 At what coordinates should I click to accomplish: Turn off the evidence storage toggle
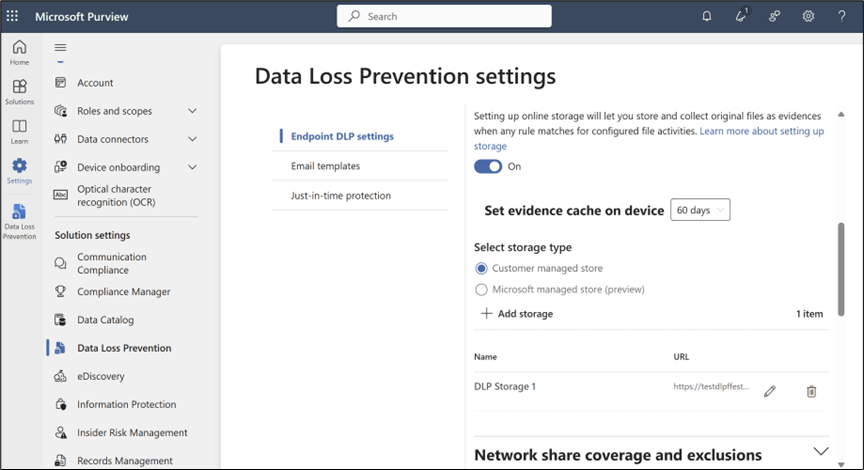pyautogui.click(x=488, y=166)
